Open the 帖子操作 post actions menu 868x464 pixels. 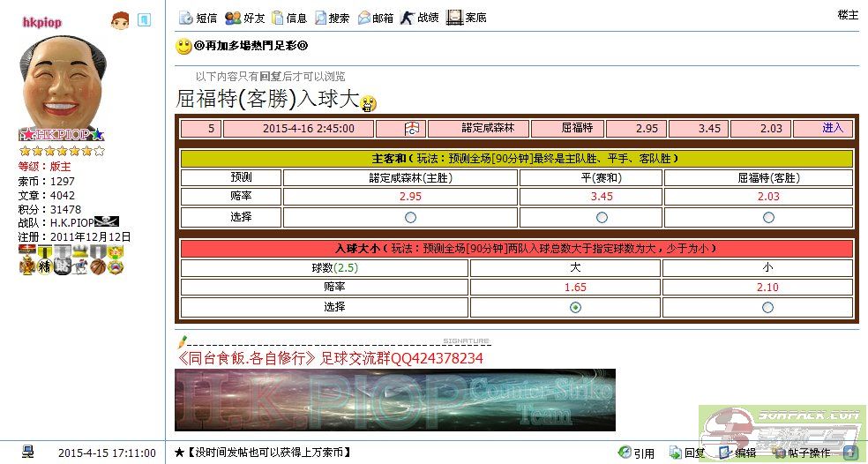click(x=801, y=453)
